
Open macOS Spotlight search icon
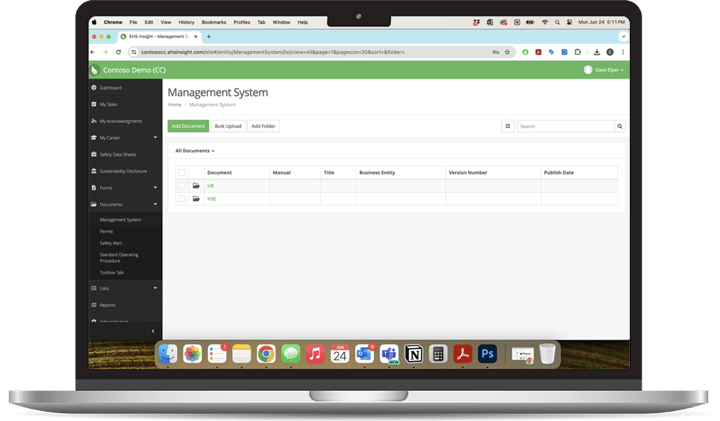557,22
